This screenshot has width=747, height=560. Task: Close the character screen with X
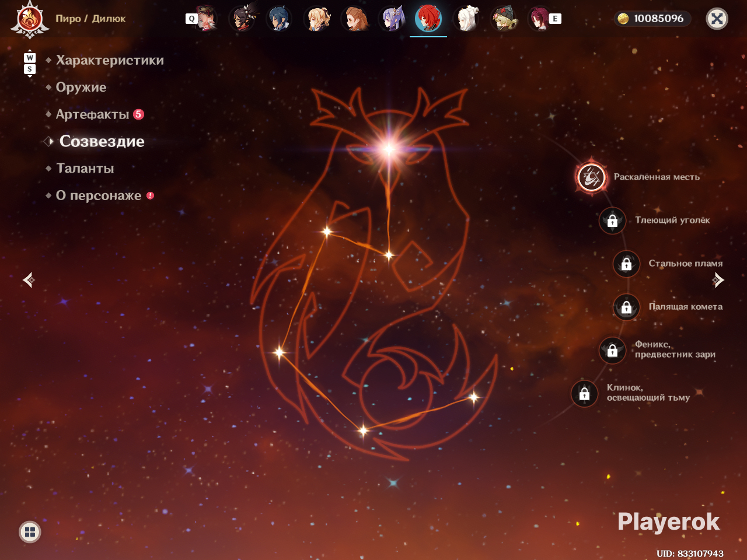(717, 19)
